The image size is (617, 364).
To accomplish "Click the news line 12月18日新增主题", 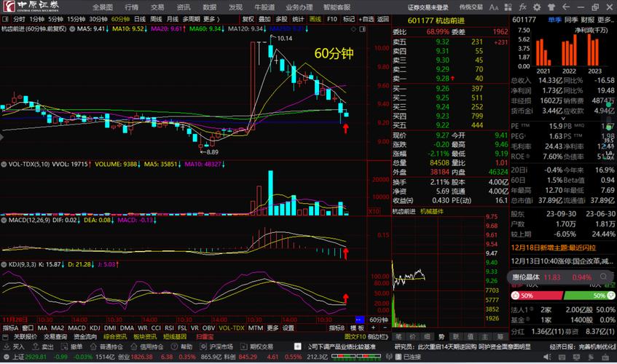I will tap(553, 248).
